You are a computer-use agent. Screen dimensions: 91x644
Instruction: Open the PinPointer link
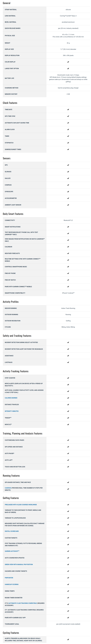9,578
